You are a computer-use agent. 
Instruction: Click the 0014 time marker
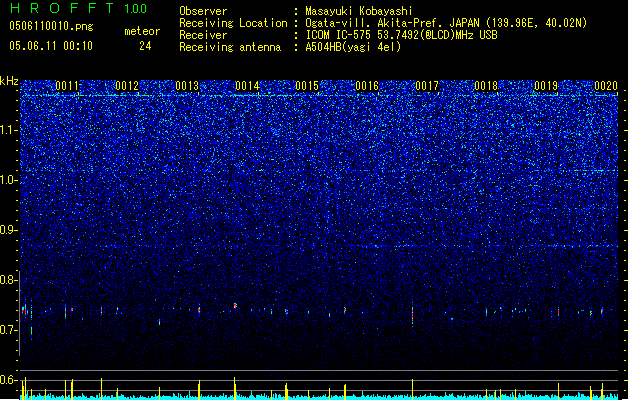click(x=247, y=86)
